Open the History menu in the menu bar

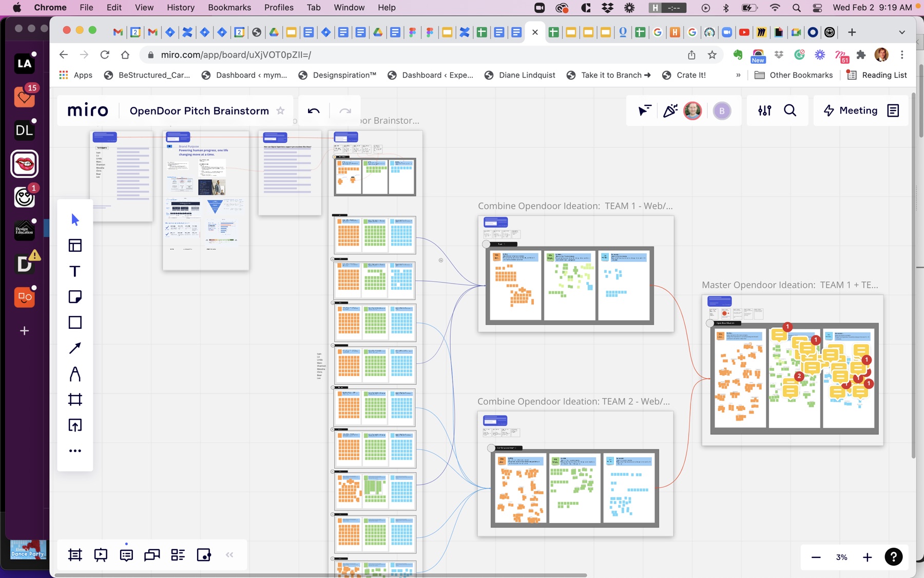pyautogui.click(x=181, y=7)
